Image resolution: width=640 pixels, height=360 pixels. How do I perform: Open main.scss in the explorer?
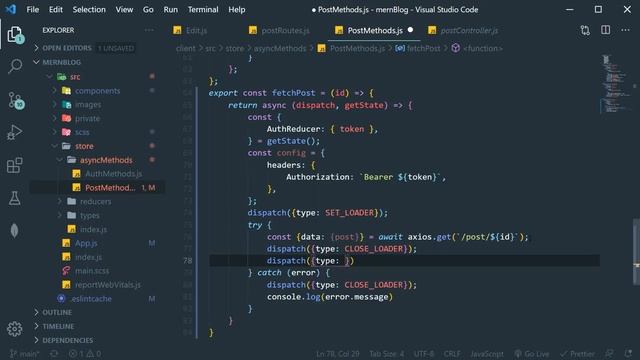92,271
